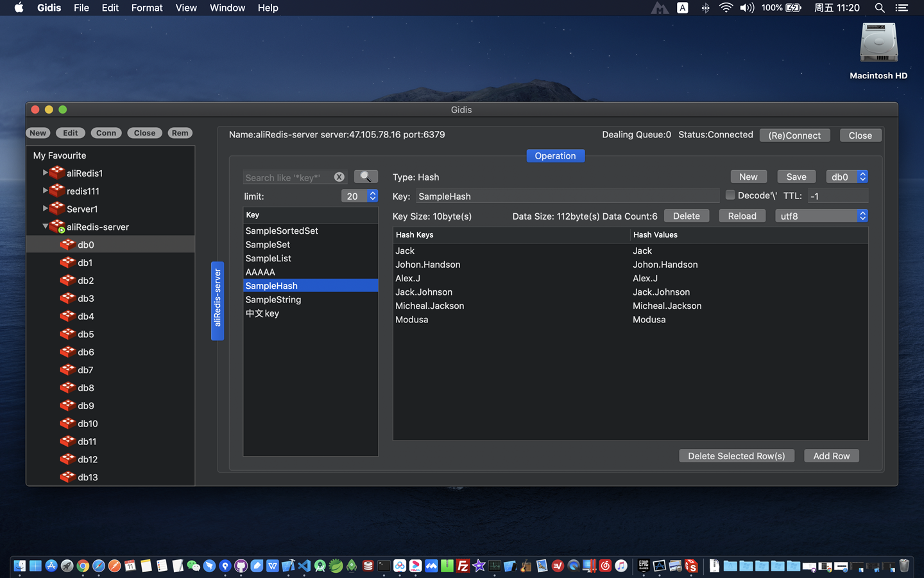Screen dimensions: 924x578
Task: Expand the Server1 tree node
Action: (x=45, y=209)
